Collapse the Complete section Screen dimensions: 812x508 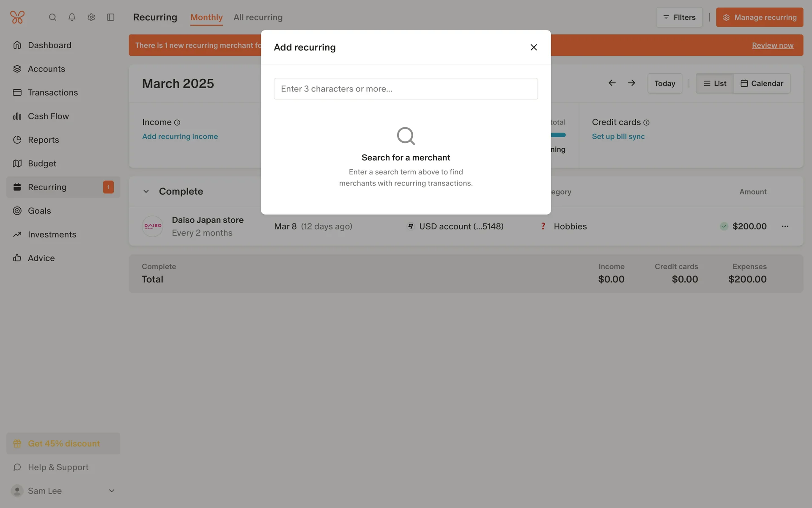click(x=146, y=191)
